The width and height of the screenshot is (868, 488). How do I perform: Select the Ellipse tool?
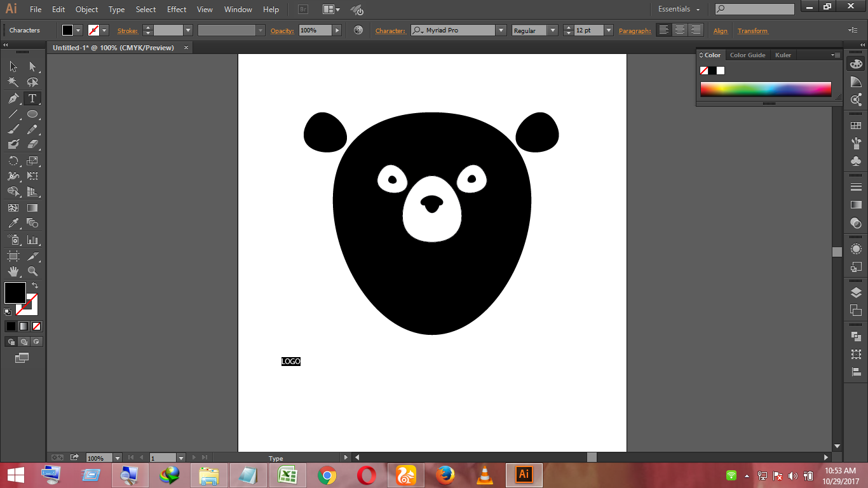(32, 114)
